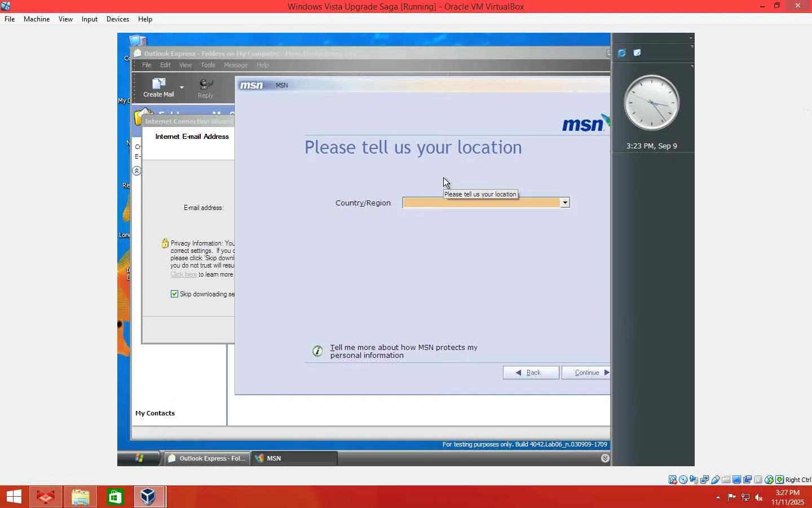Open the Outlook Express Message menu
Viewport: 812px width, 508px height.
[x=236, y=65]
